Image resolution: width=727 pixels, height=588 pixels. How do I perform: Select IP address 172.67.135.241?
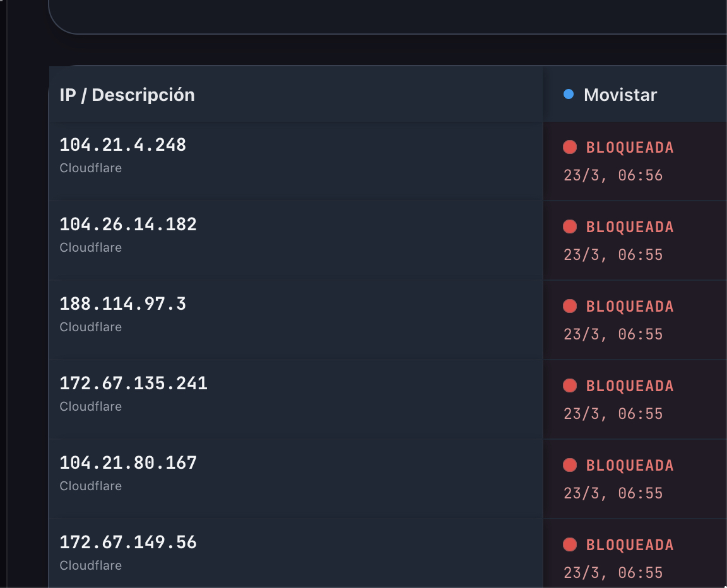(134, 383)
